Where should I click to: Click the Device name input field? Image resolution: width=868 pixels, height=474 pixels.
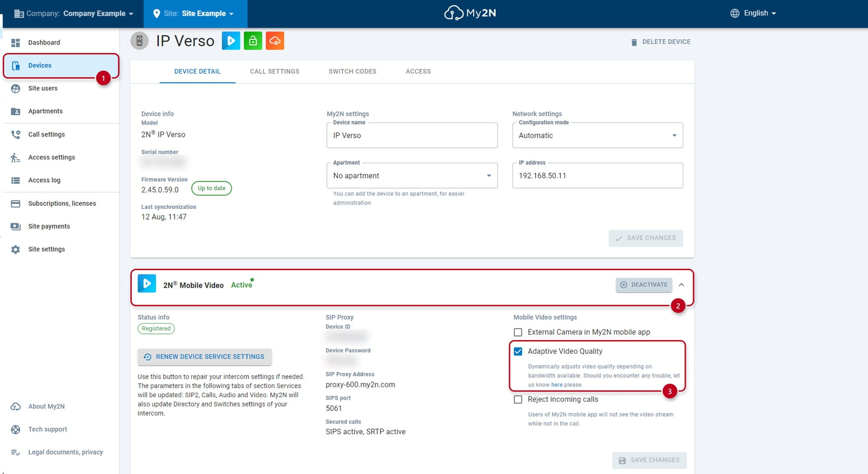412,136
